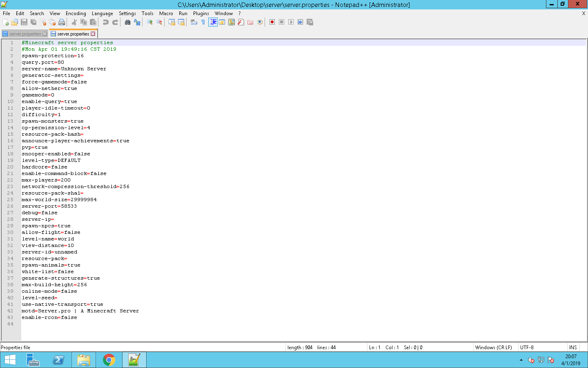Click the Cut scissors icon

pos(74,22)
